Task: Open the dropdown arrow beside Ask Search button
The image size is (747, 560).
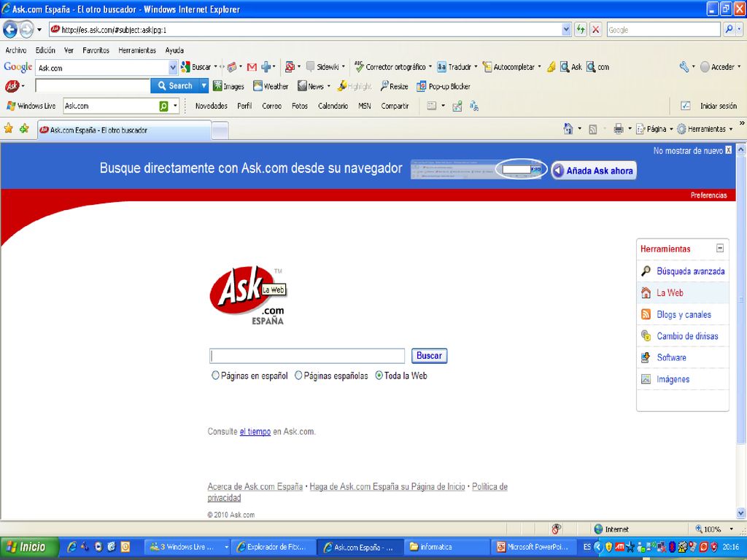Action: click(204, 86)
